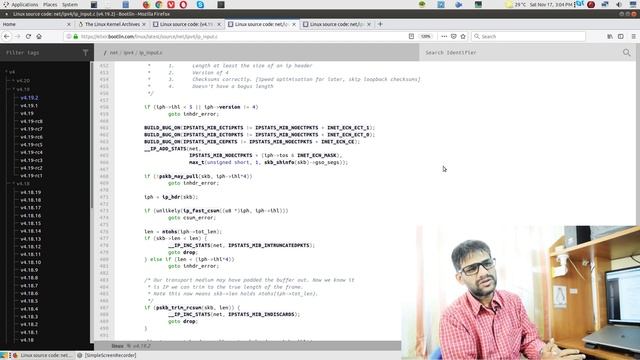Launch Skype from the top panel

click(200, 4)
